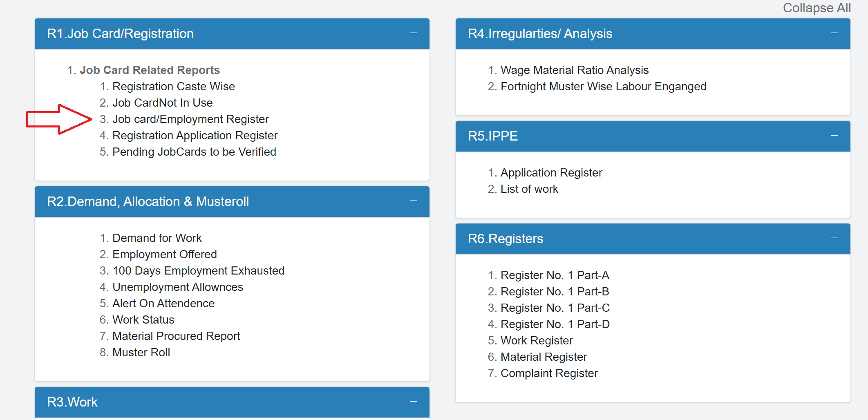
Task: Open the Job CardNot In Use report
Action: 162,103
